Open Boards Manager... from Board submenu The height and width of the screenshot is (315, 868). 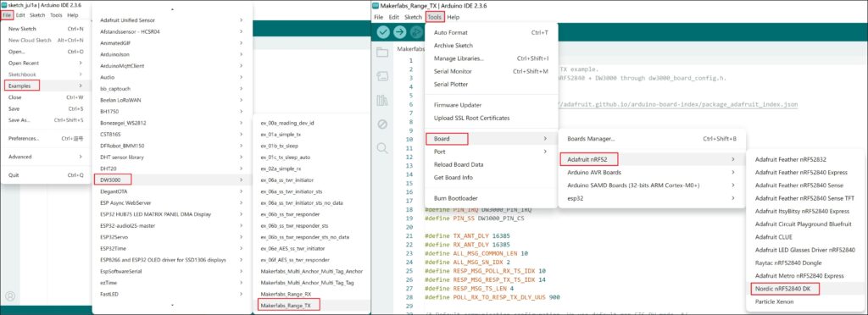coord(652,139)
